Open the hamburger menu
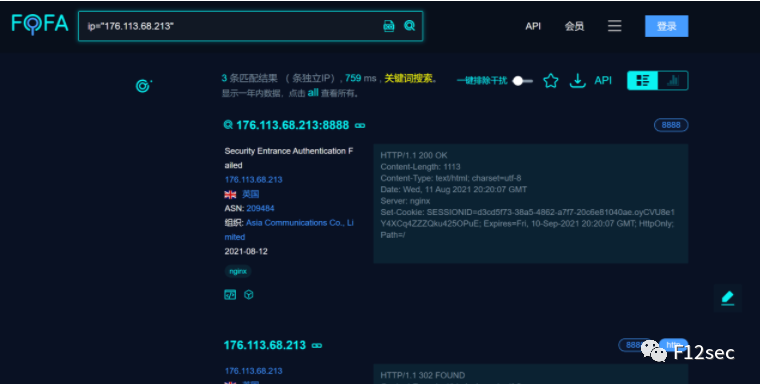This screenshot has height=384, width=760. (615, 26)
